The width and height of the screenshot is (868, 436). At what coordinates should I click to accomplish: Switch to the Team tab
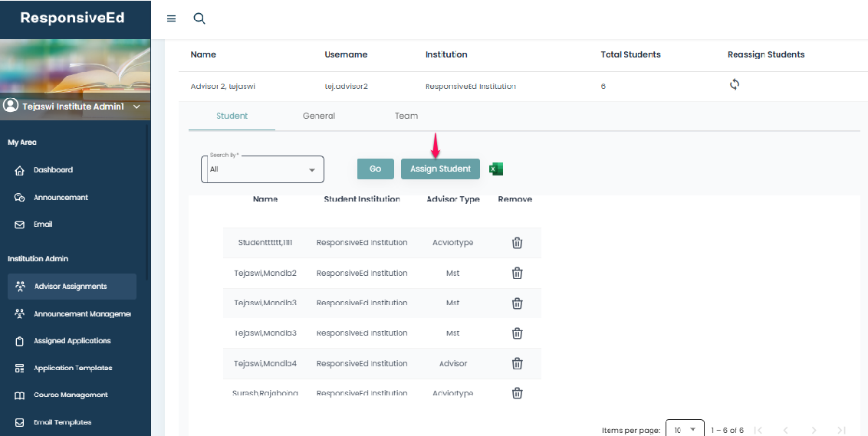coord(406,116)
